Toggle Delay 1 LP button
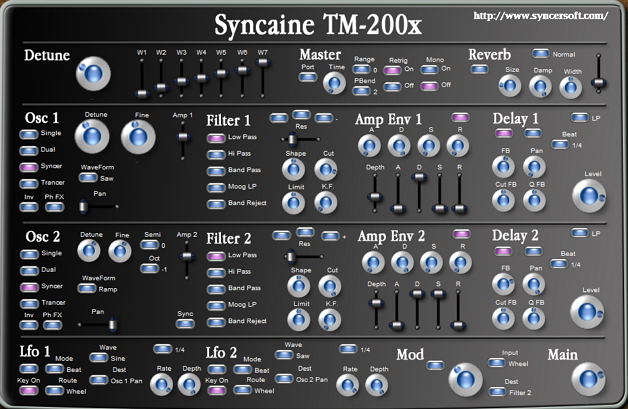 (580, 117)
